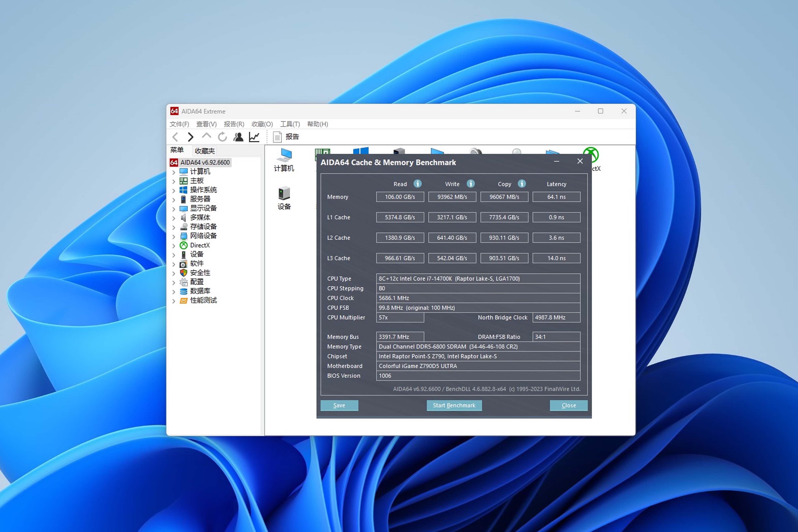Select the 多媒体 speaker tree icon
This screenshot has height=532, width=798.
point(183,218)
